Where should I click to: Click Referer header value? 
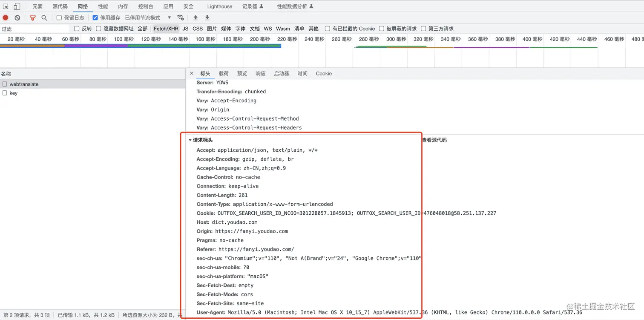pos(256,249)
